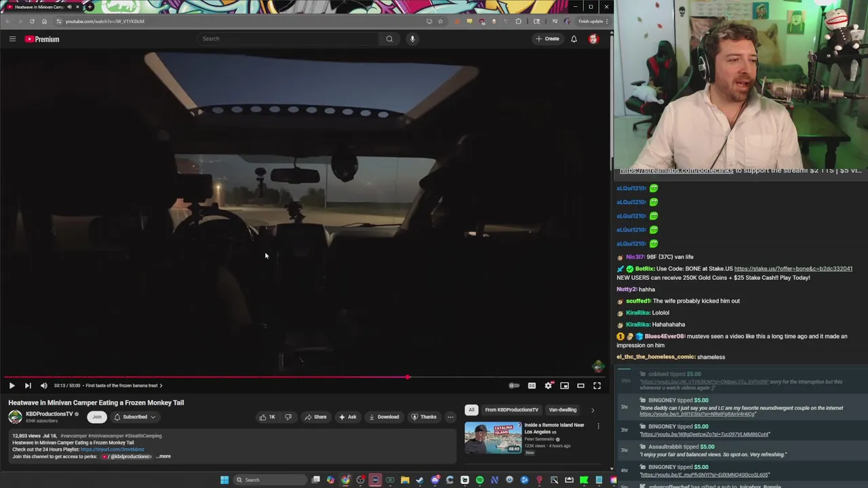Dislike the video
The image size is (868, 488).
[x=288, y=417]
